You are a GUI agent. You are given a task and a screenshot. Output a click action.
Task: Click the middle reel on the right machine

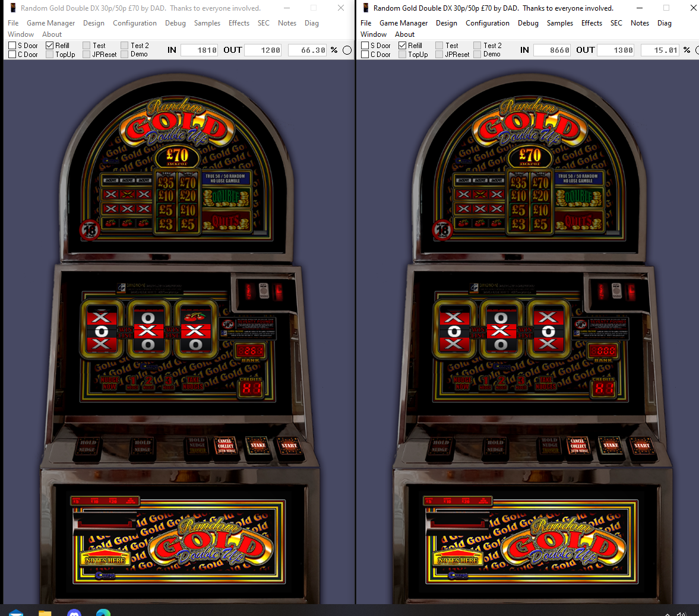pos(501,331)
